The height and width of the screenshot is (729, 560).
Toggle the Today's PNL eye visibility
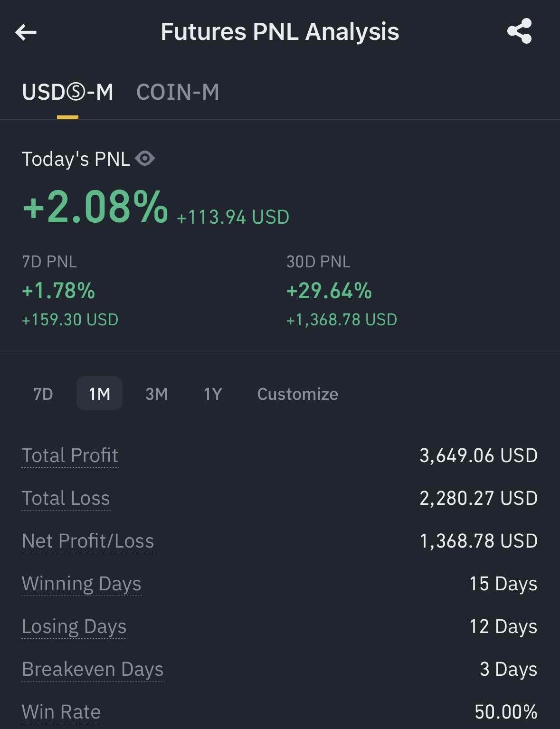(x=145, y=158)
